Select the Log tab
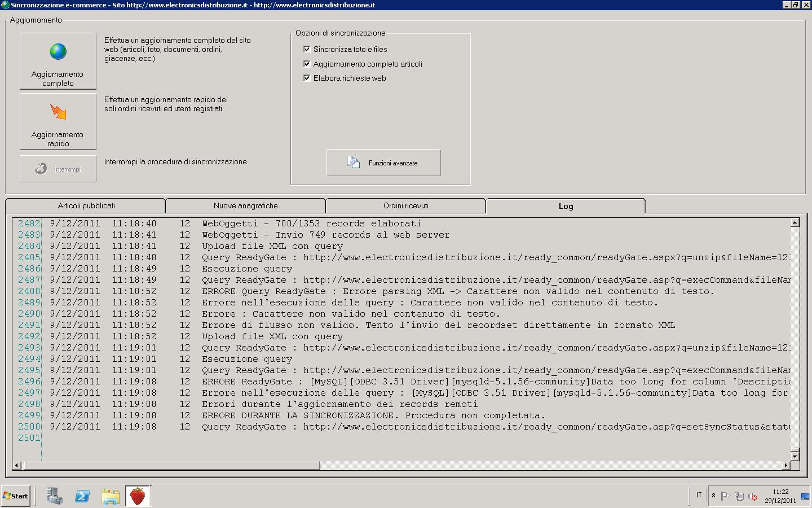The width and height of the screenshot is (812, 508). (x=566, y=206)
